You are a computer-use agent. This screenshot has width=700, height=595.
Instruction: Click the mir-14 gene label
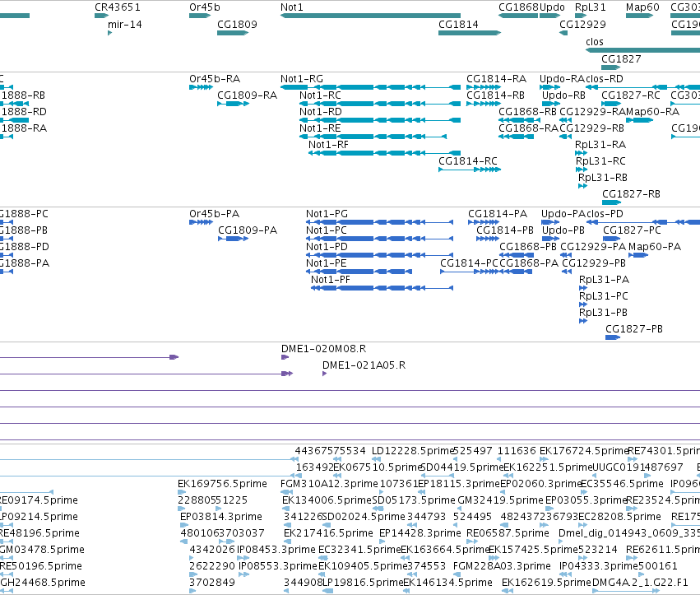(125, 24)
